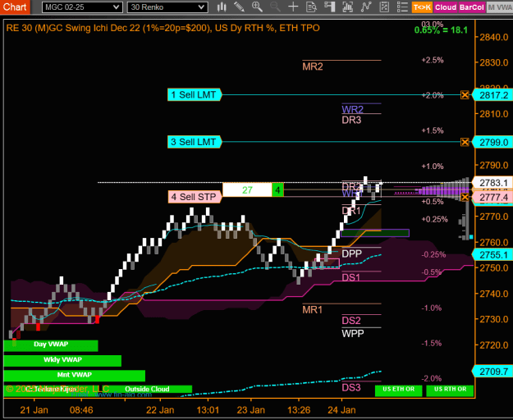Open the chart properties list icon

click(402, 7)
